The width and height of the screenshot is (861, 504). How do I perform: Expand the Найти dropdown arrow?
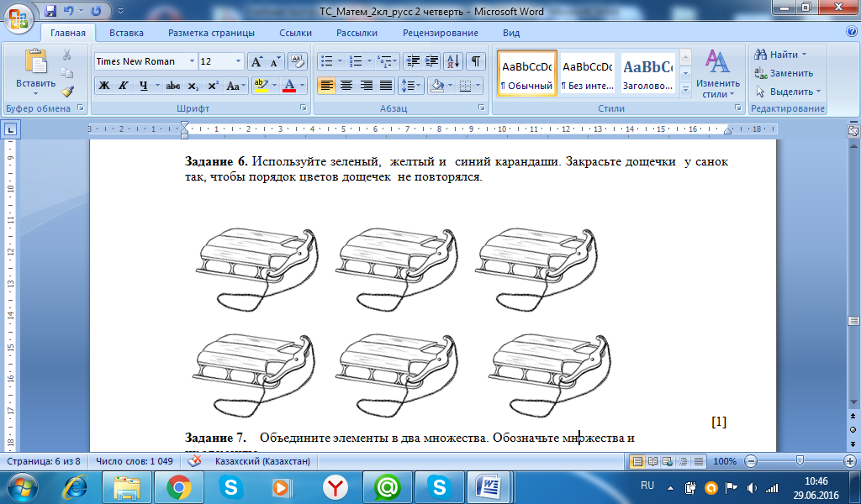(804, 55)
